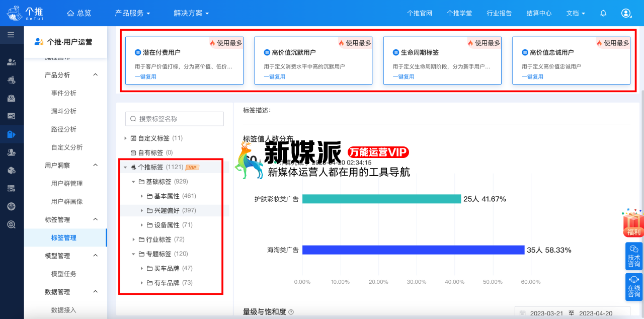Collapse the 基础标签 tree arrow

pyautogui.click(x=133, y=182)
